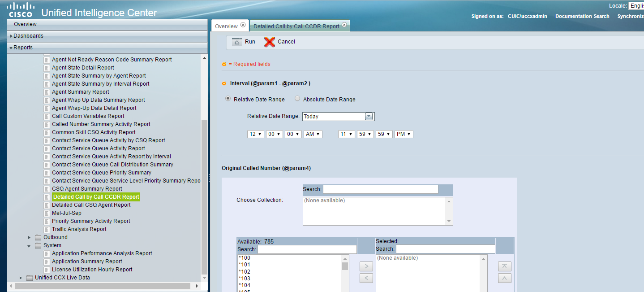
Task: Click the move-up arrow button
Action: pyautogui.click(x=505, y=279)
